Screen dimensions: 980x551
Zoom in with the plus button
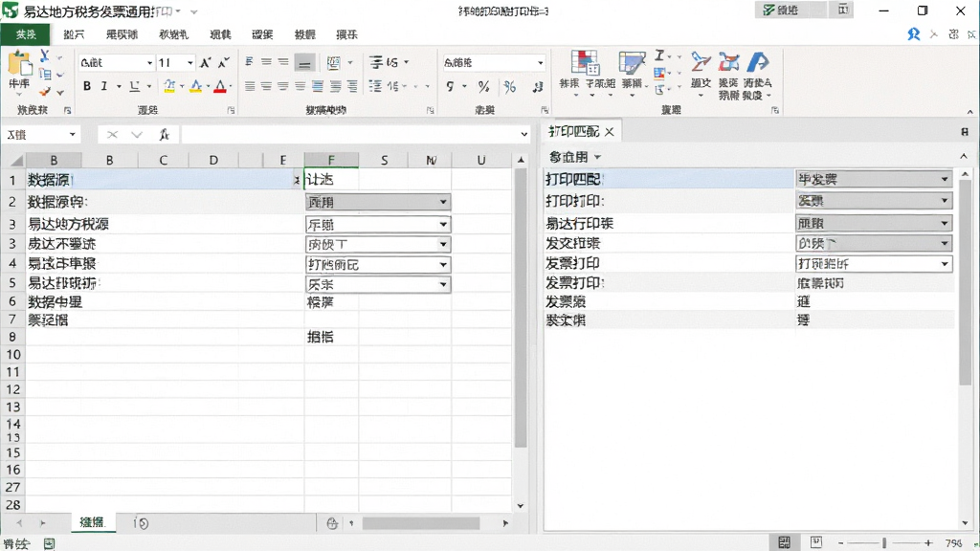(x=928, y=543)
